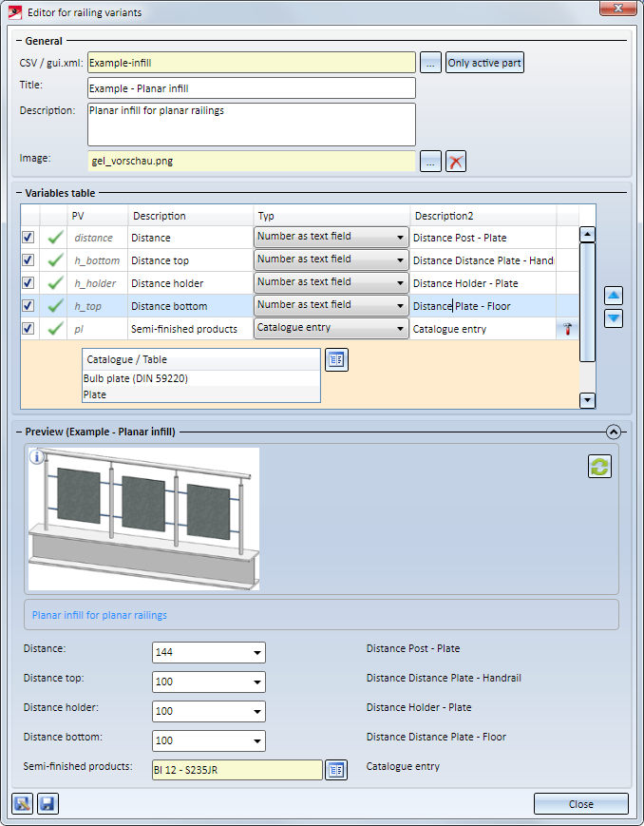Disable the pl variable checkbox
This screenshot has height=826, width=644.
[x=28, y=329]
